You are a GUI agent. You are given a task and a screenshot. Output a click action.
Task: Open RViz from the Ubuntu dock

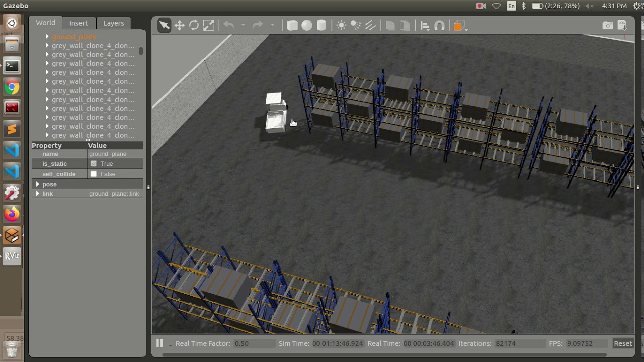tap(12, 256)
